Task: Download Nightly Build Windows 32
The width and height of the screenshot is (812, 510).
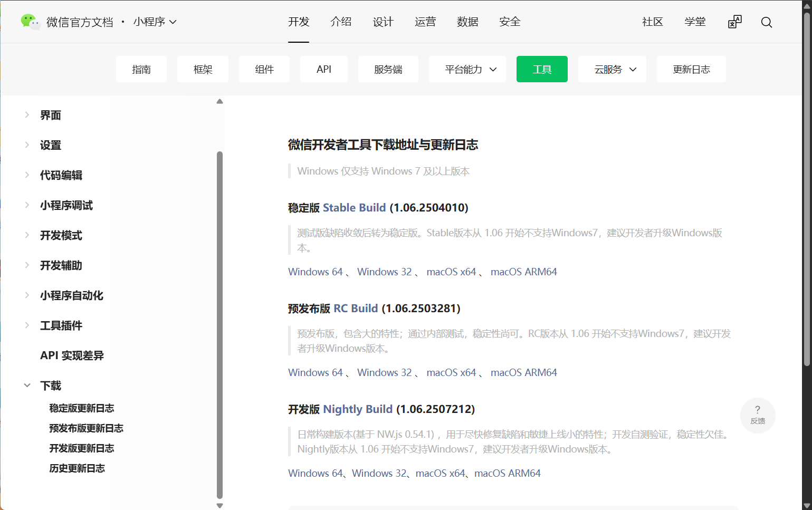Action: tap(379, 473)
